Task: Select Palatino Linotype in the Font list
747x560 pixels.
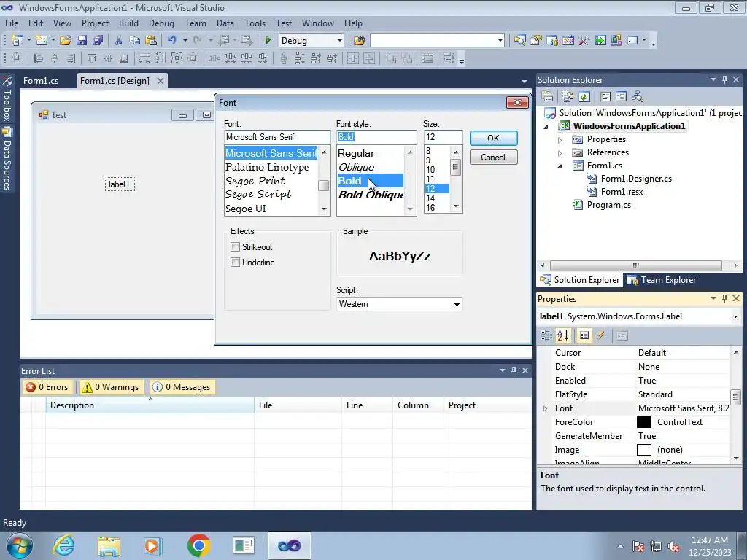Action: [267, 167]
